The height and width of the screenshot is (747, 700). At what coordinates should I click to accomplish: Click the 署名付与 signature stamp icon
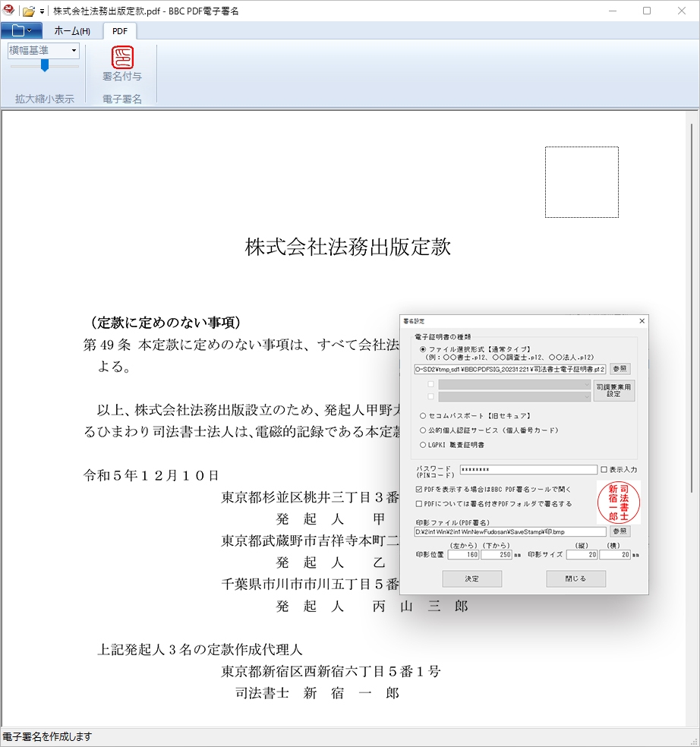tap(122, 59)
